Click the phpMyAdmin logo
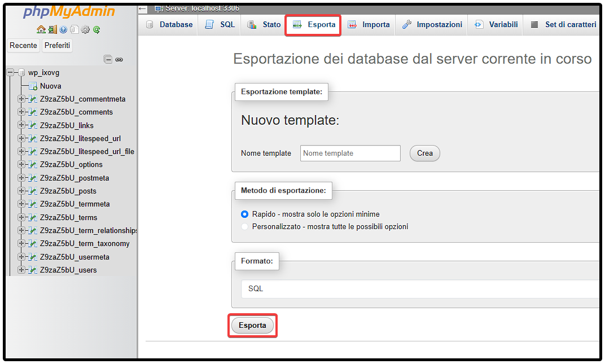The width and height of the screenshot is (605, 364). [69, 12]
